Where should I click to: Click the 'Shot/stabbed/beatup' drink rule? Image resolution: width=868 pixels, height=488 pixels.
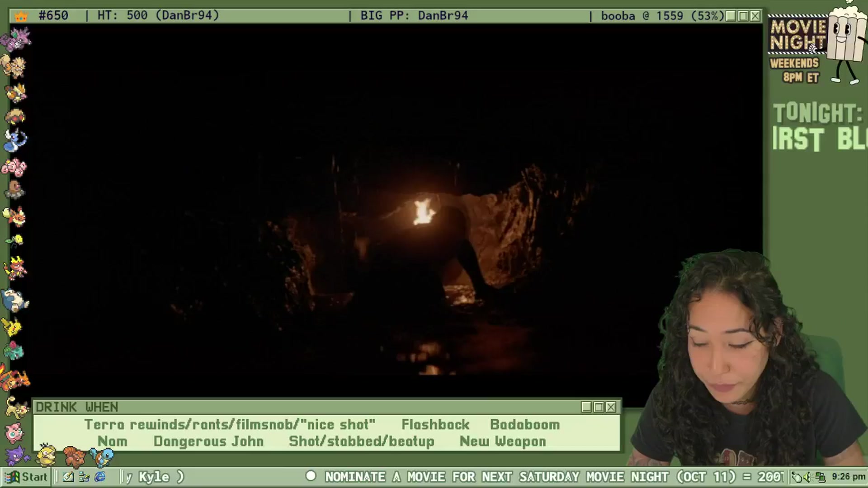(x=362, y=441)
